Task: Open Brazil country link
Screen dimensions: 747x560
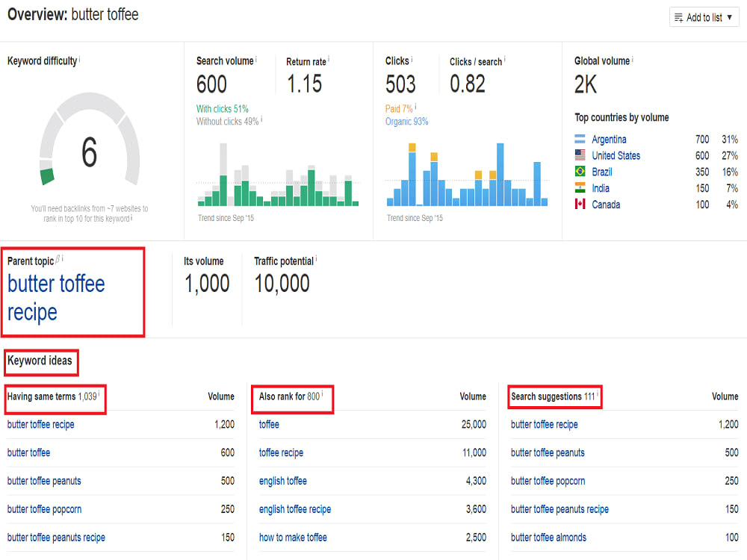Action: coord(601,172)
